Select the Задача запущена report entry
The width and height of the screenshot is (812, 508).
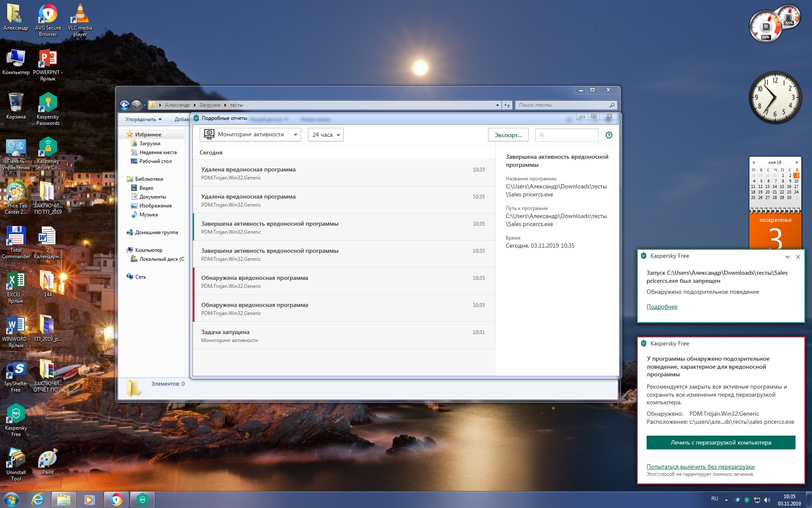click(343, 335)
